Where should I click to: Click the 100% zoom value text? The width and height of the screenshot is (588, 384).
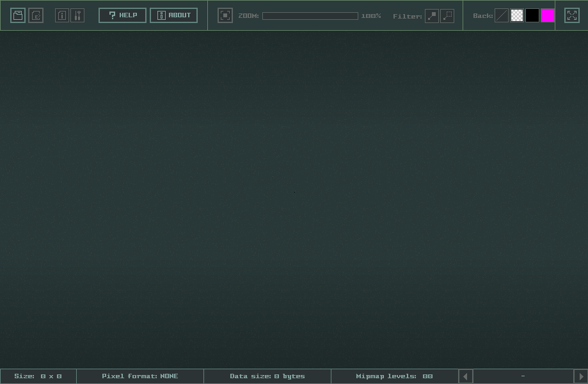click(x=371, y=16)
